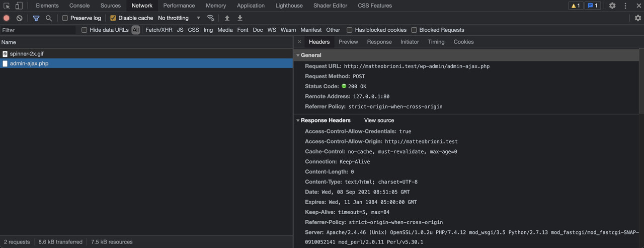Click the Request URL value
644x248 pixels.
pos(417,66)
